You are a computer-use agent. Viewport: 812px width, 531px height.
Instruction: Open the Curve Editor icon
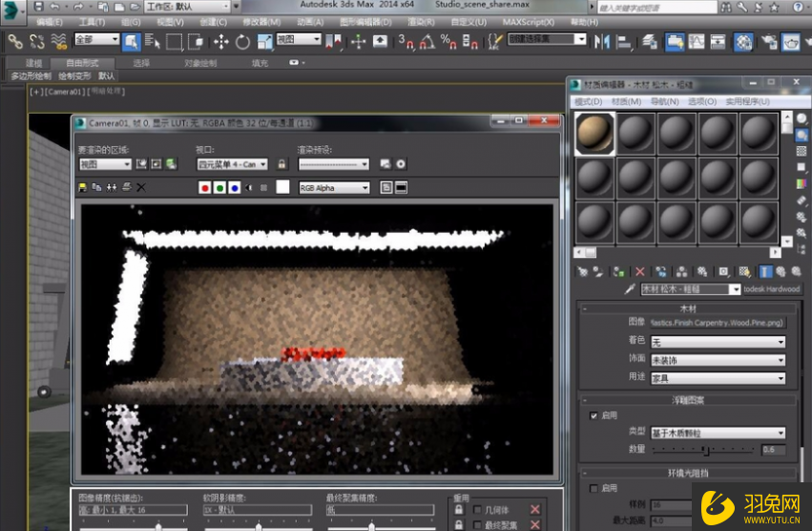[696, 41]
